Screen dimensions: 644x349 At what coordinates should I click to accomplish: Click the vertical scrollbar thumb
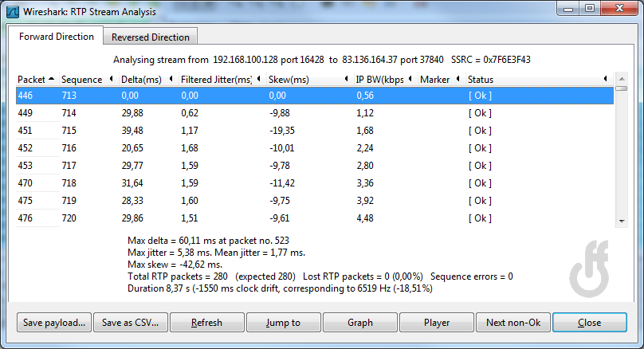[622, 88]
